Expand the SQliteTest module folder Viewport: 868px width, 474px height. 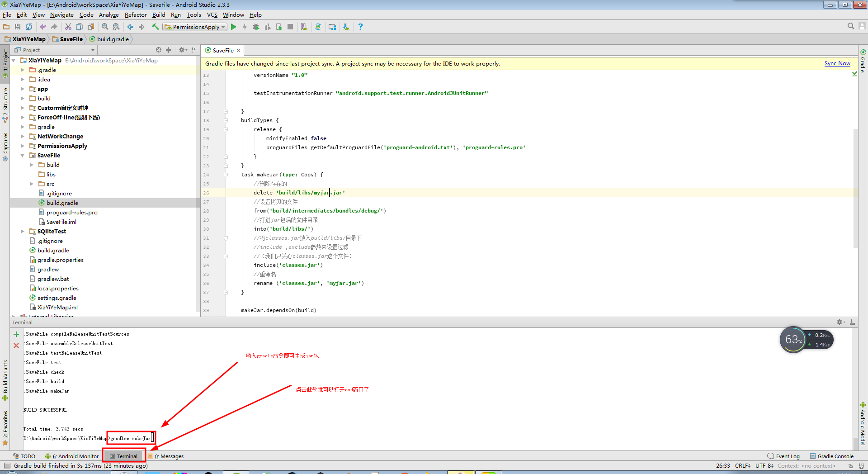click(23, 232)
